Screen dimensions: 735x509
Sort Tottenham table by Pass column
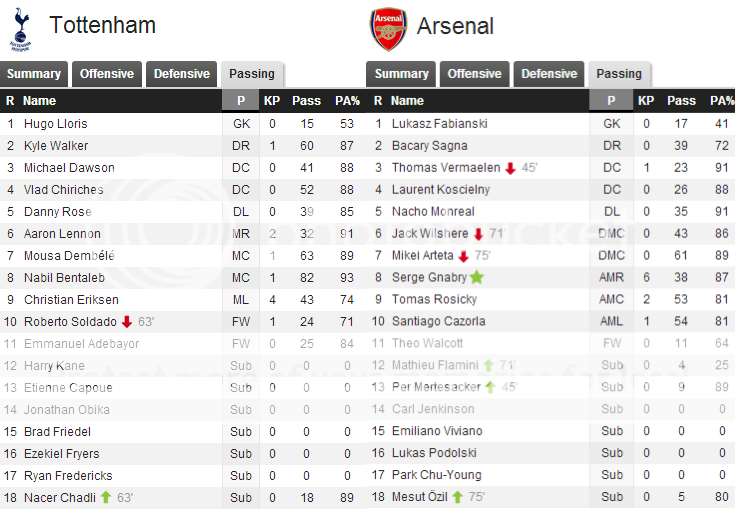[306, 101]
